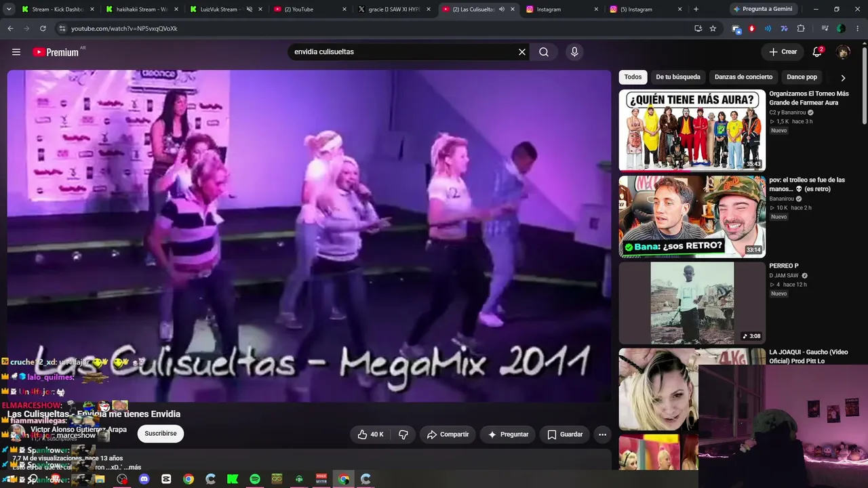Expand the video description with "...más"

(x=134, y=467)
